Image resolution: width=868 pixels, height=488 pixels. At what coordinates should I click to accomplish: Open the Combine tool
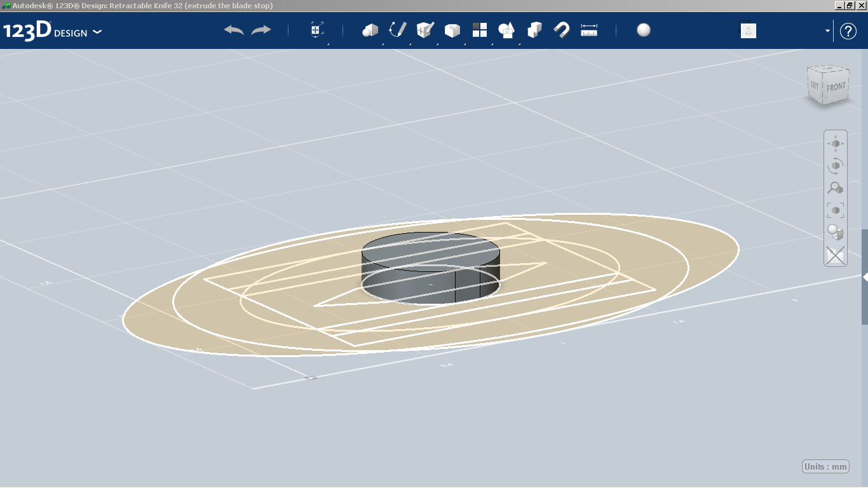pos(534,29)
